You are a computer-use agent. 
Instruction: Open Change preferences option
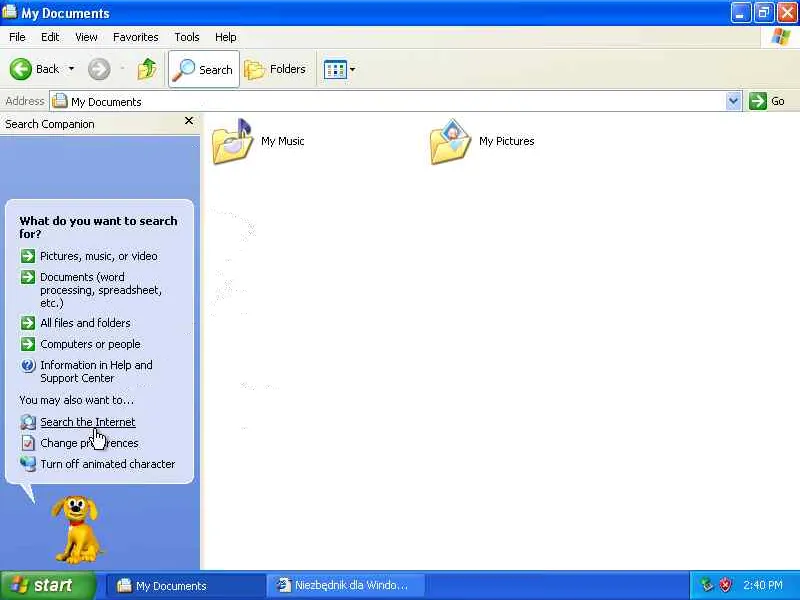[x=89, y=443]
